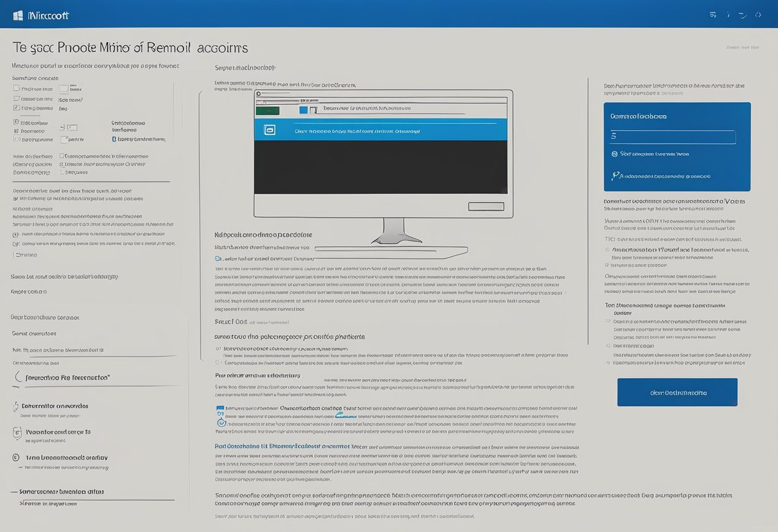Viewport: 778px width, 532px height.
Task: Click the Microsoft logo in the header
Action: pos(18,15)
